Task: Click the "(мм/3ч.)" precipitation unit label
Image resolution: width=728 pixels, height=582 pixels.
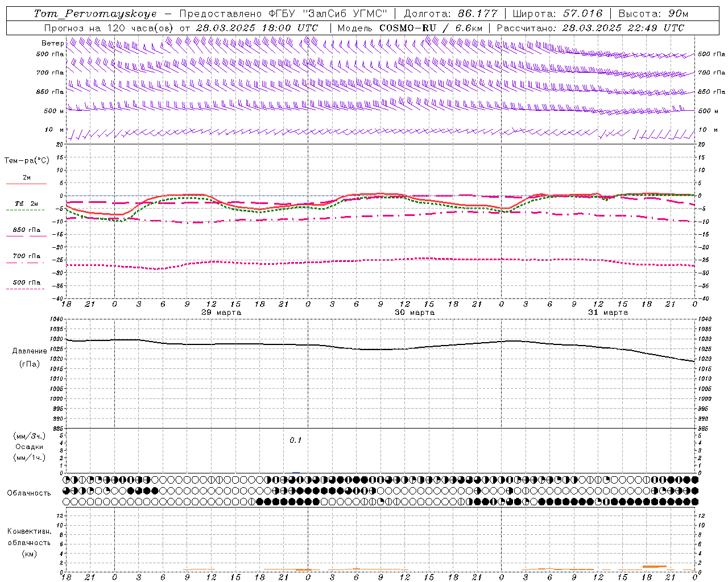Action: [x=30, y=436]
